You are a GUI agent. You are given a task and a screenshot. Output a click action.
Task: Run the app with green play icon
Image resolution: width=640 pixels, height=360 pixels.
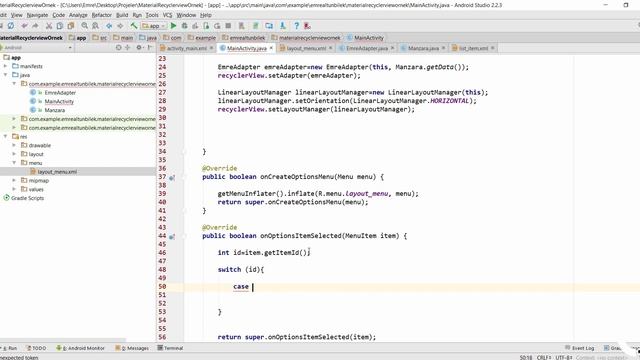click(173, 26)
